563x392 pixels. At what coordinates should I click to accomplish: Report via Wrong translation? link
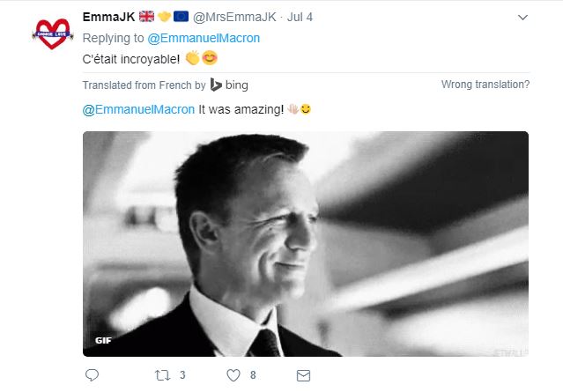click(485, 85)
